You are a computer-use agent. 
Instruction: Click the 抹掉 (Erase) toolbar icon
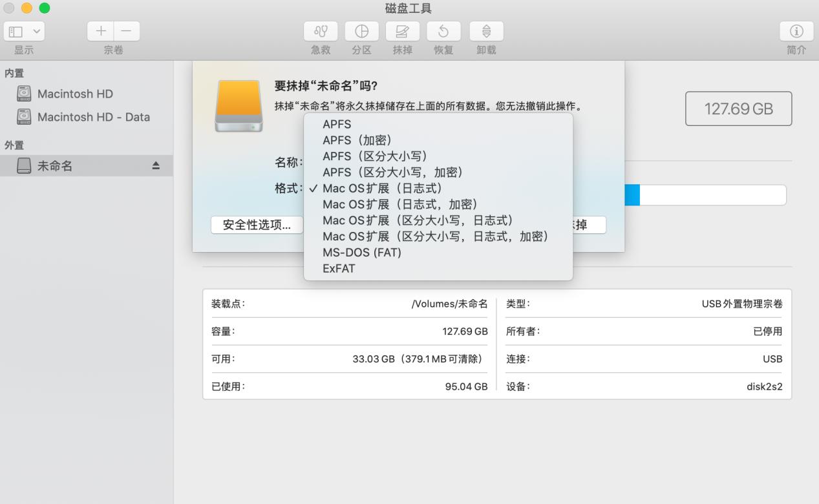(402, 31)
